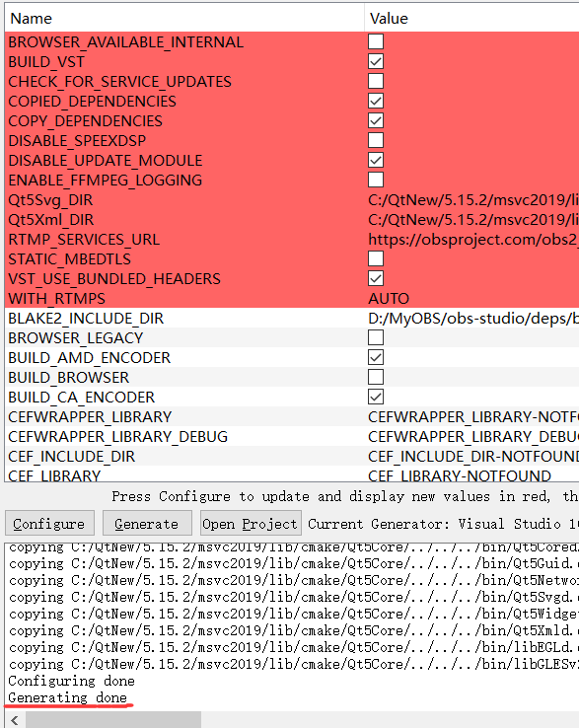Check the BUILD_BROWSER checkbox
Viewport: 579px width, 728px height.
pyautogui.click(x=376, y=377)
